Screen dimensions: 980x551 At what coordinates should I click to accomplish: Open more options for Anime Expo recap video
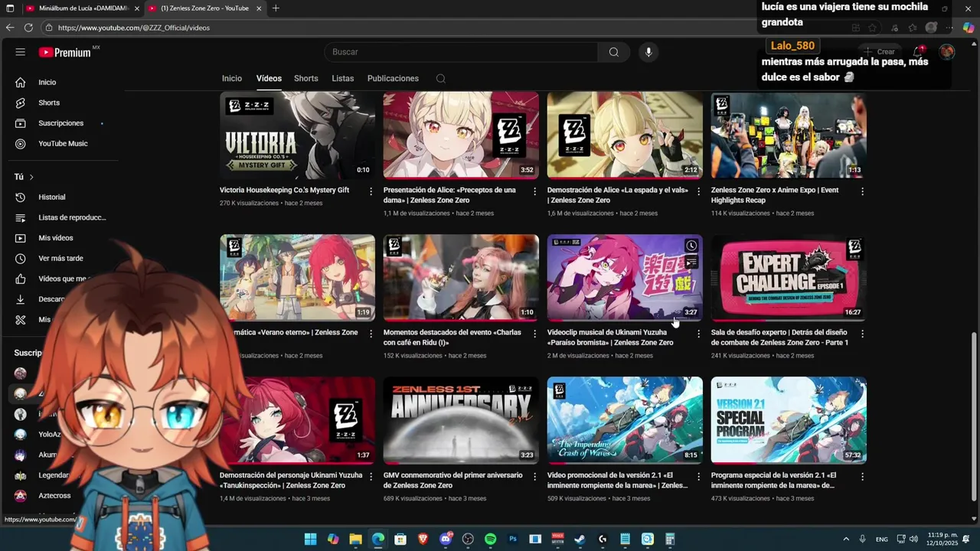click(862, 191)
